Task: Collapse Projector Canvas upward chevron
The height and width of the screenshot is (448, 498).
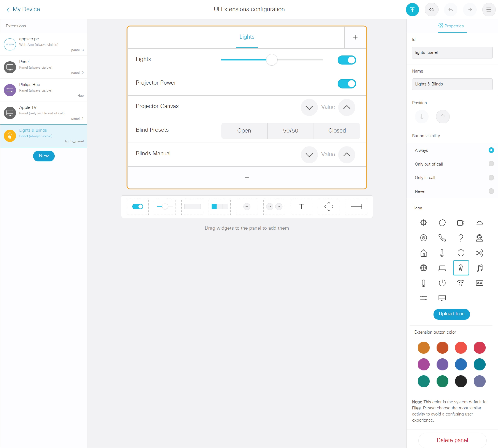Action: coord(347,107)
